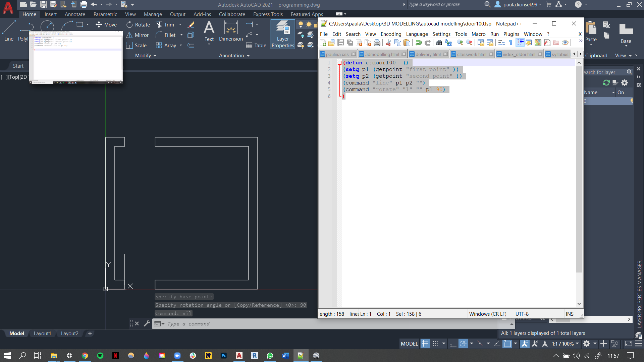Open the Trim tool dropdown arrow
644x362 pixels.
coord(180,25)
